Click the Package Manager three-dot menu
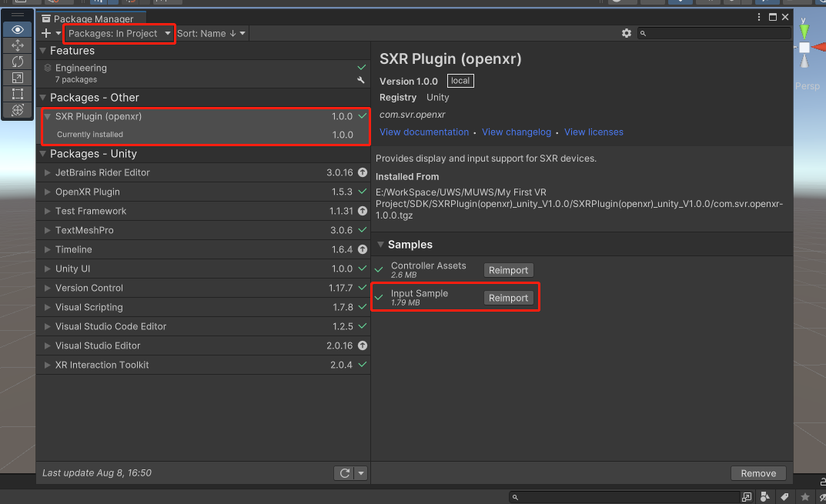The image size is (826, 504). (758, 17)
